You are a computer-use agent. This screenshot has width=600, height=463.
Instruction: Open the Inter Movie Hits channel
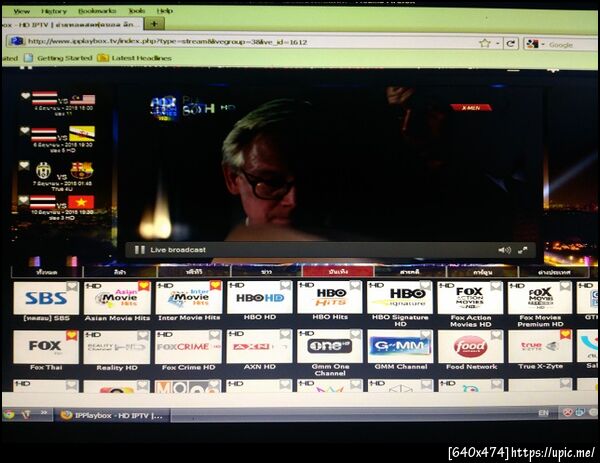click(x=188, y=298)
